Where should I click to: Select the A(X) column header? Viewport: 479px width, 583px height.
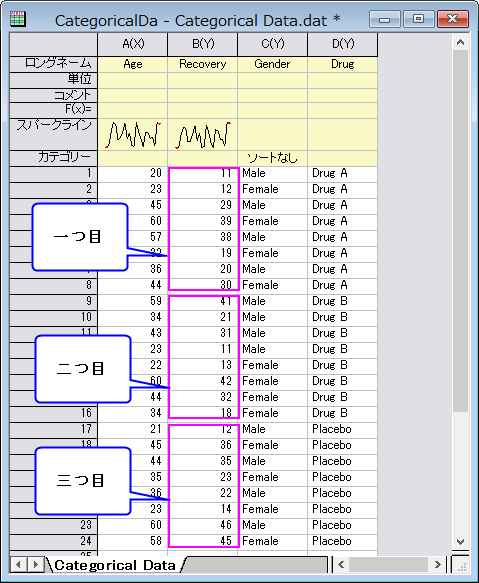pos(133,44)
